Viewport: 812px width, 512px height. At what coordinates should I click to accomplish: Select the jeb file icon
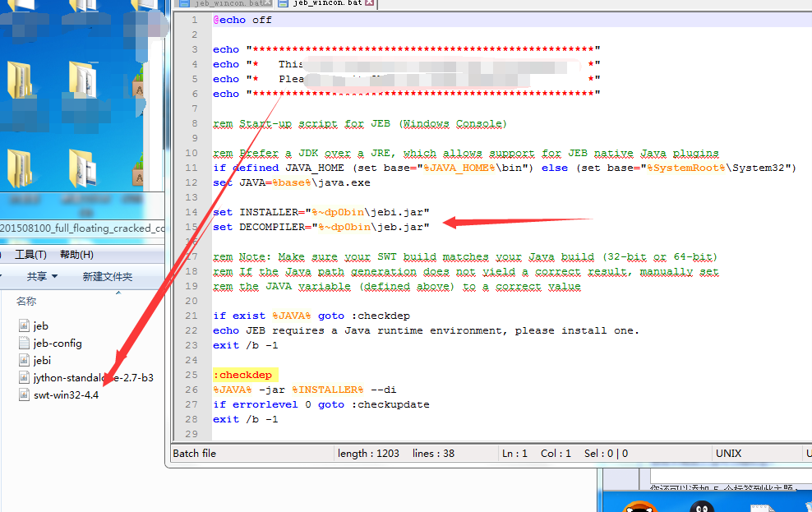(x=24, y=325)
